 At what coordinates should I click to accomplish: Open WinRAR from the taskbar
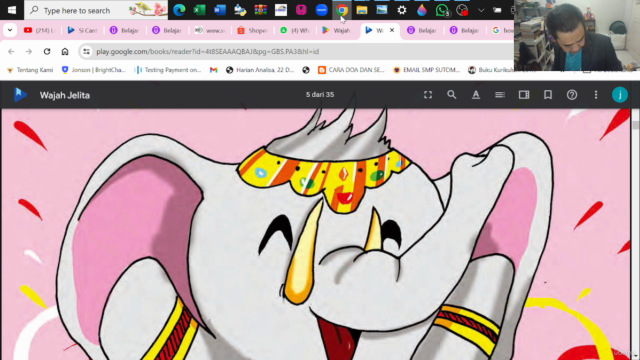[x=260, y=10]
